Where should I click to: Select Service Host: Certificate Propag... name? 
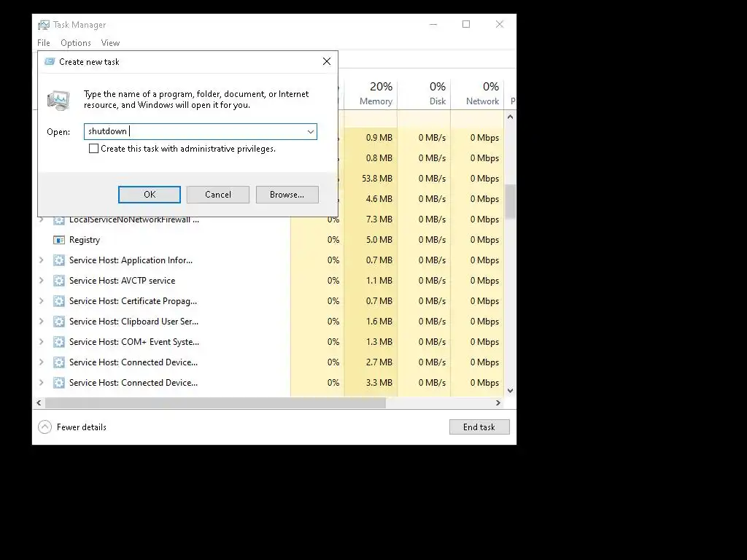pos(133,301)
